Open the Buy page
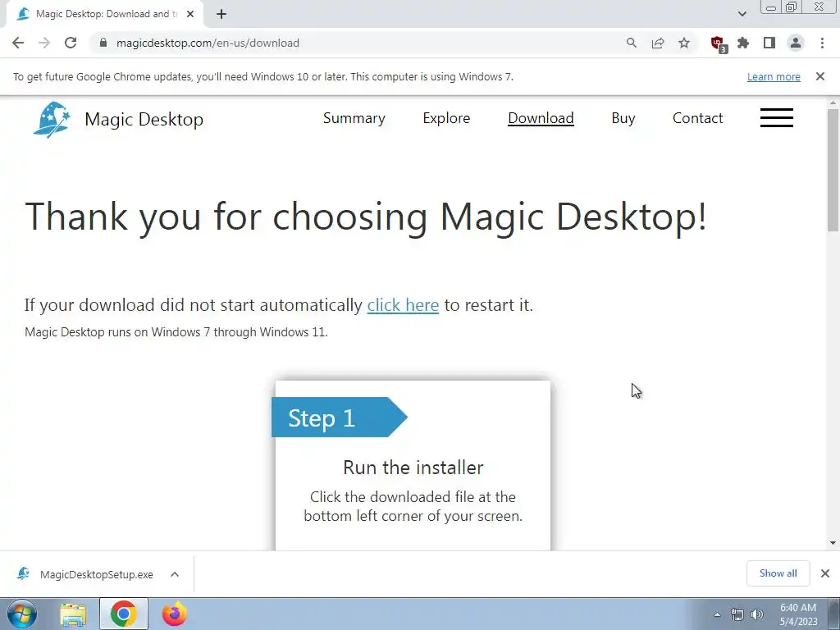 point(623,118)
